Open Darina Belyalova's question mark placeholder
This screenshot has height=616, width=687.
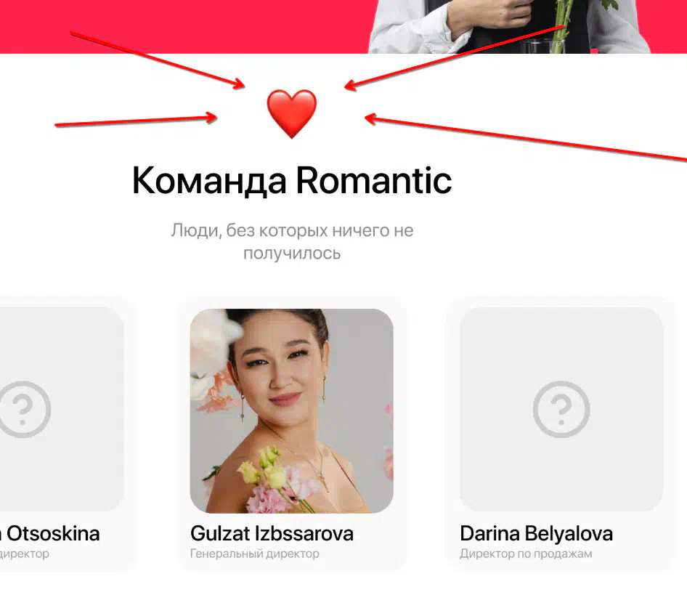561,409
